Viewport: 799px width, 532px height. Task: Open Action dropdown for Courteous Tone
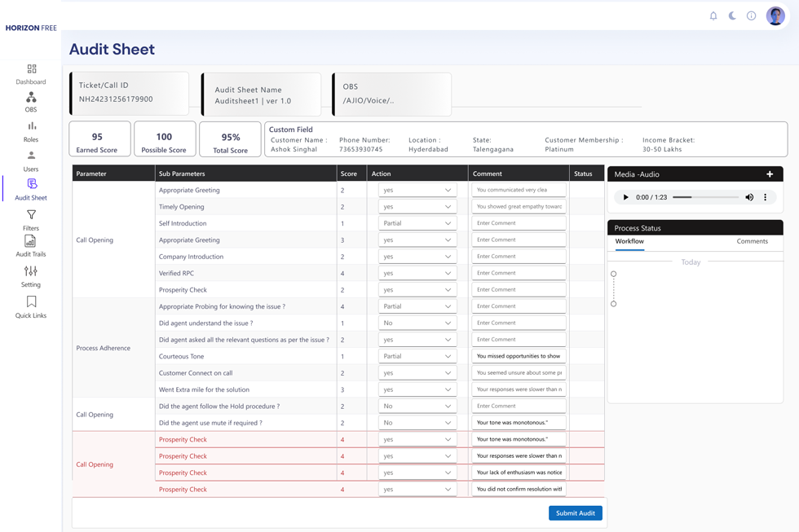(x=417, y=356)
